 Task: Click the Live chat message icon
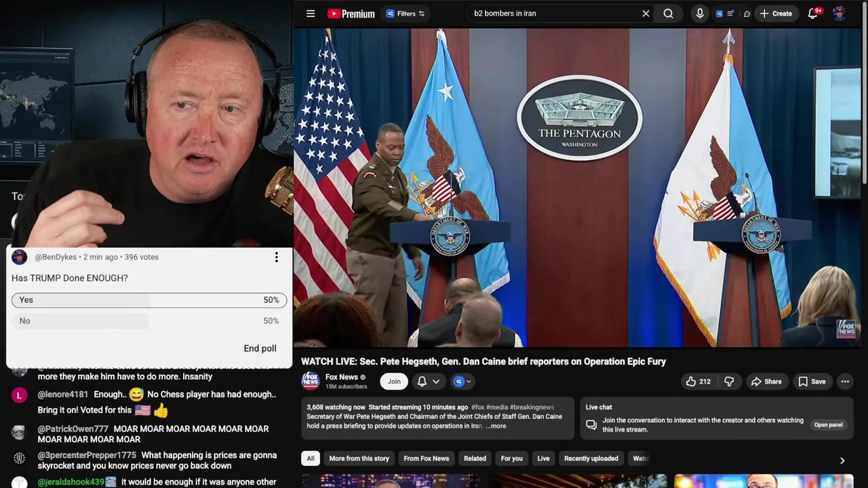click(591, 425)
